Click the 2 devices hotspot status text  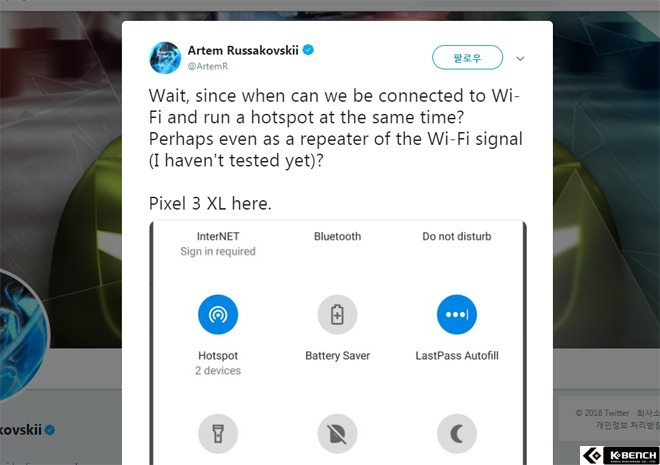click(218, 370)
